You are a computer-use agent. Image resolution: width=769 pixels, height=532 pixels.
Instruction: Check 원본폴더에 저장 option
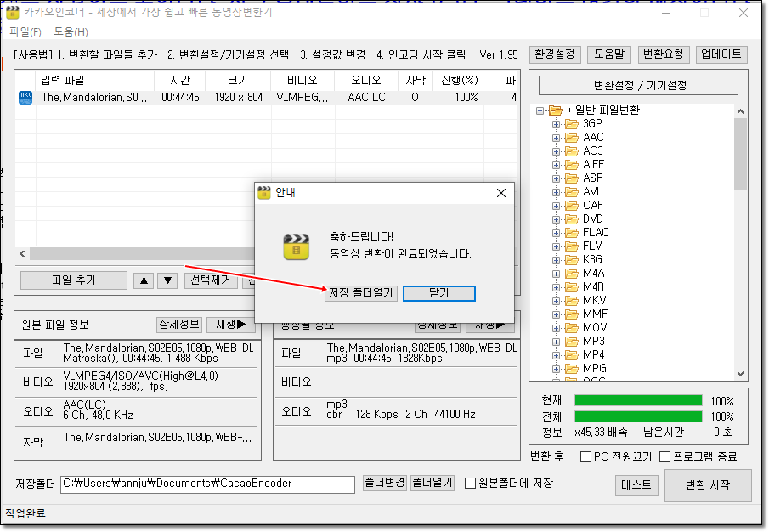(x=471, y=484)
